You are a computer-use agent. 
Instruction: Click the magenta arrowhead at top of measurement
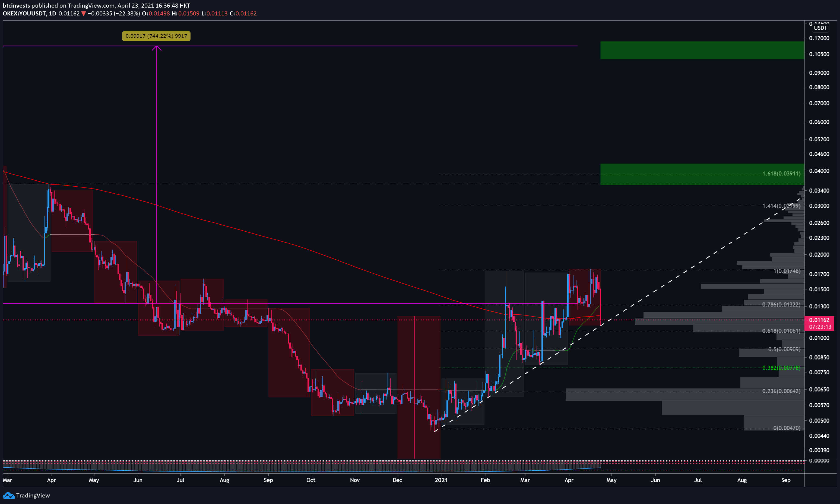157,48
